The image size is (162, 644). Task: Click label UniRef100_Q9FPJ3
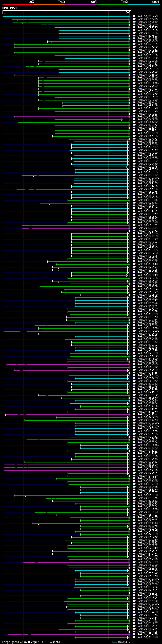(x=145, y=275)
